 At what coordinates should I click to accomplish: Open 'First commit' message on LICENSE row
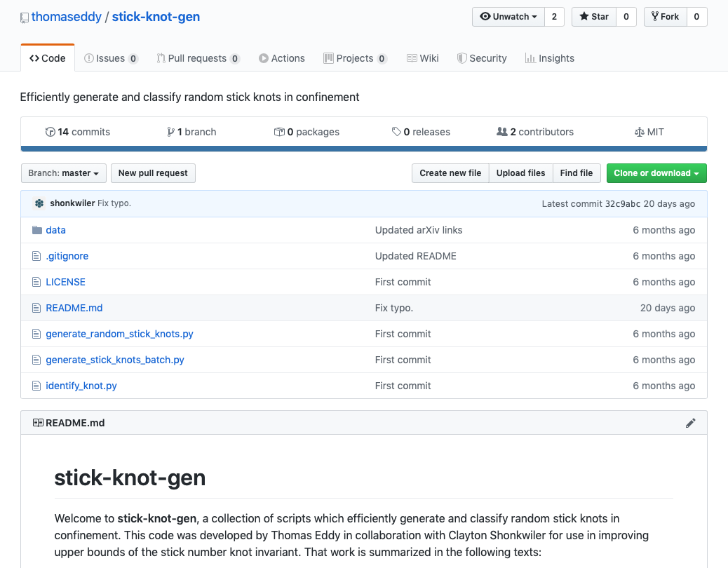403,282
